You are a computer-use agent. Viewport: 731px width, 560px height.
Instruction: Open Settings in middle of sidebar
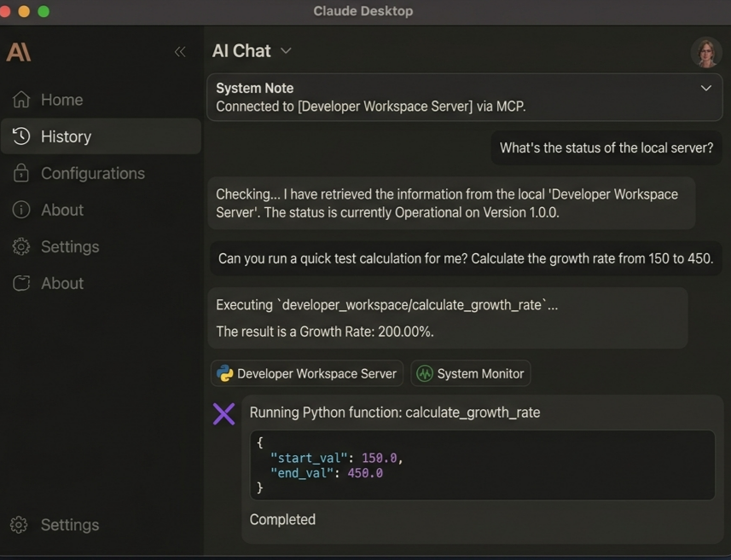point(101,246)
